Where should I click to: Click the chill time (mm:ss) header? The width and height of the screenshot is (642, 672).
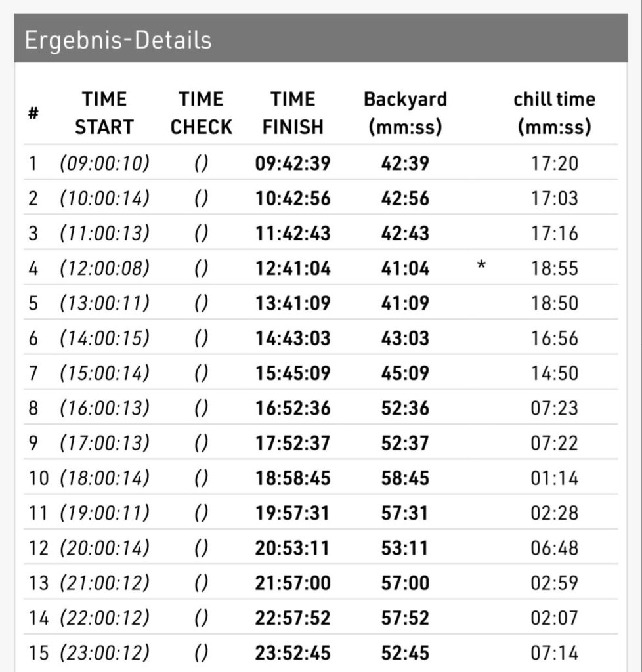coord(554,113)
